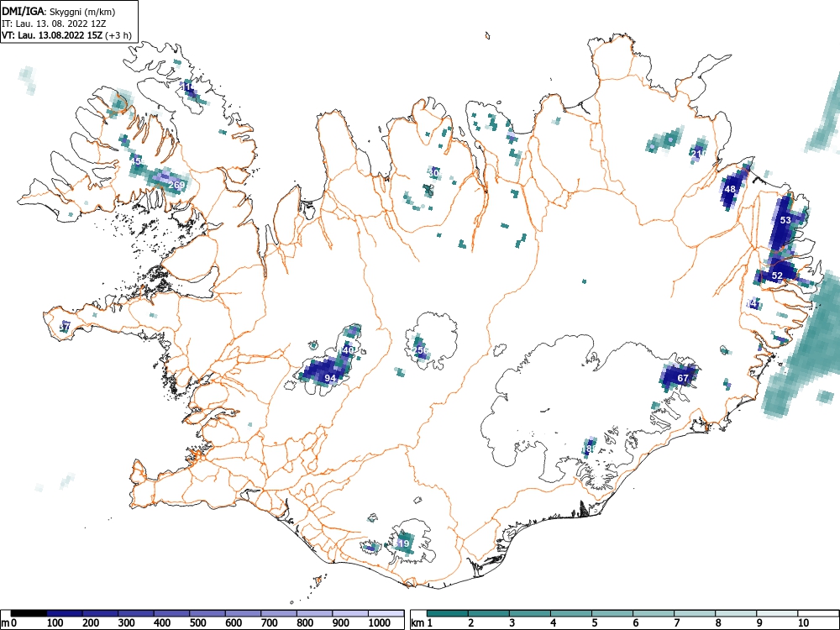Click the "m 0" legend scale label
Screen dimensions: 840x630
8,623
